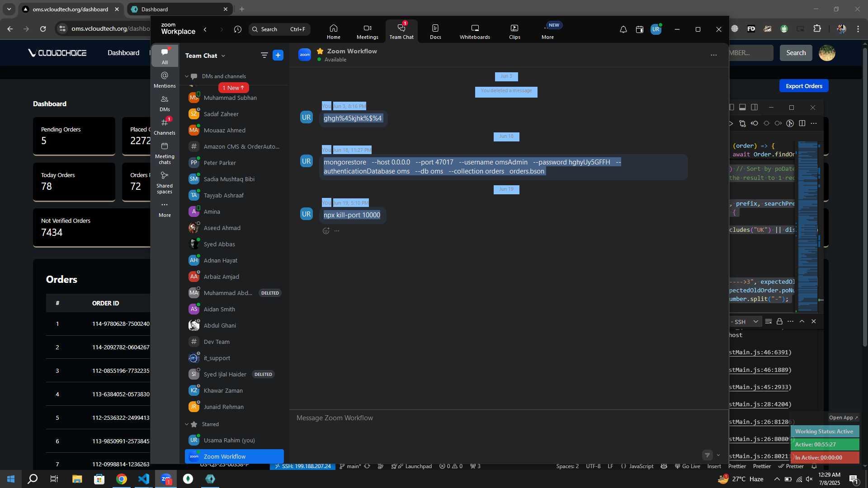Viewport: 868px width, 488px height.
Task: Open Shared spaces in sidebar
Action: pyautogui.click(x=165, y=183)
